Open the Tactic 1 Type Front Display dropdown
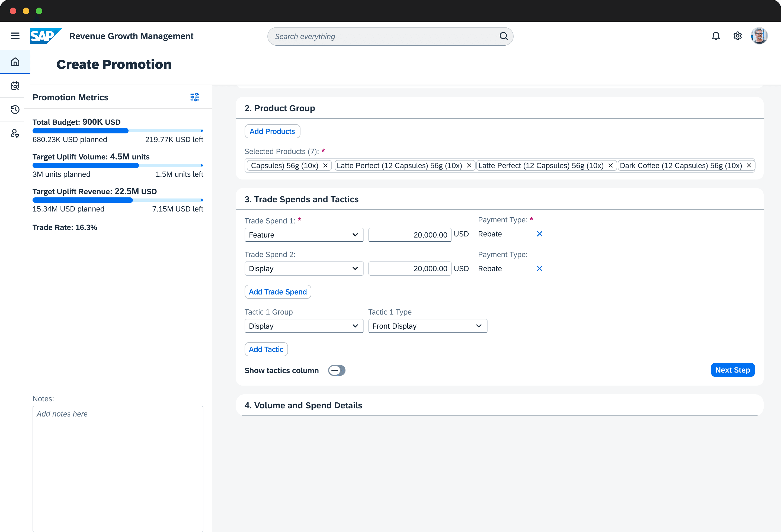This screenshot has height=532, width=781. point(427,326)
